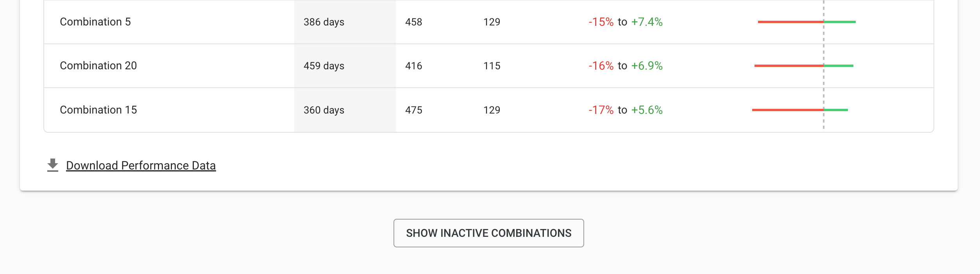Click the -17% to +5.6% range text
This screenshot has width=980, height=274.
tap(626, 110)
